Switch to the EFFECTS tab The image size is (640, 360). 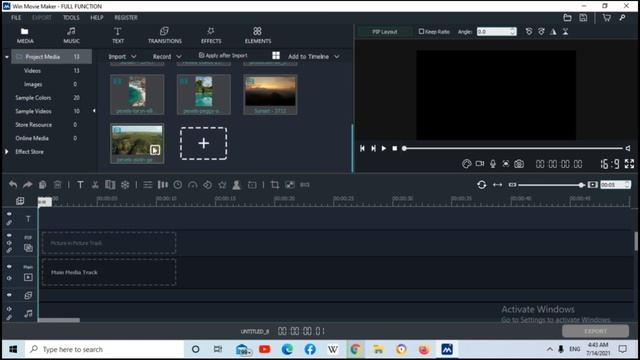211,35
